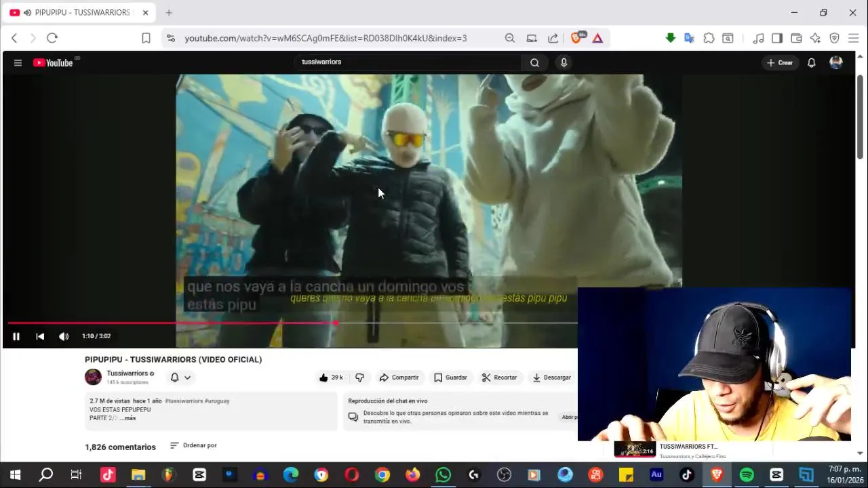
Task: Open the Extensions puzzle piece menu
Action: click(709, 38)
